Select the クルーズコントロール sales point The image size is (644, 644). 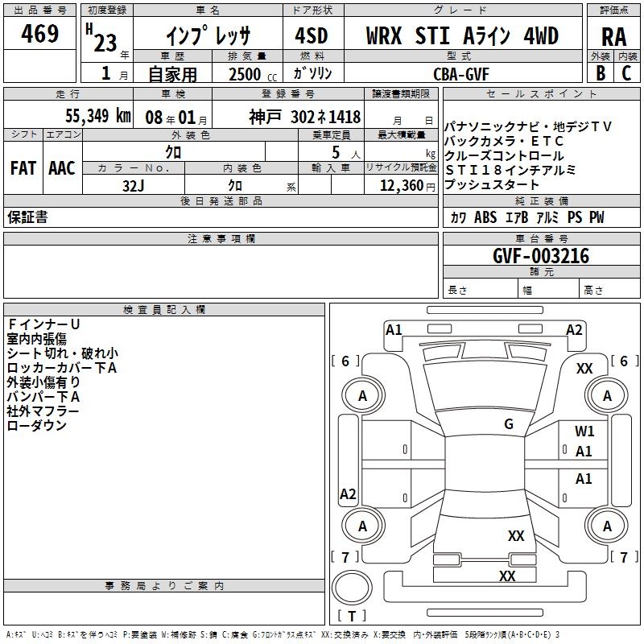504,155
